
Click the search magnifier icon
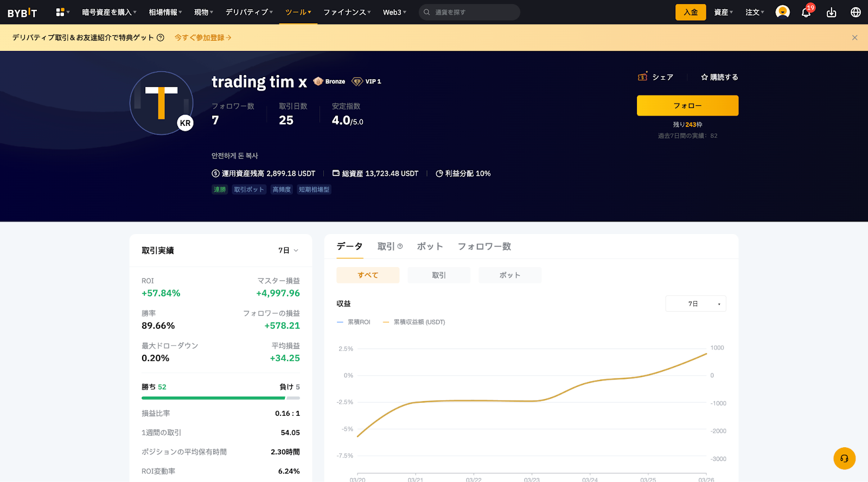pos(427,12)
